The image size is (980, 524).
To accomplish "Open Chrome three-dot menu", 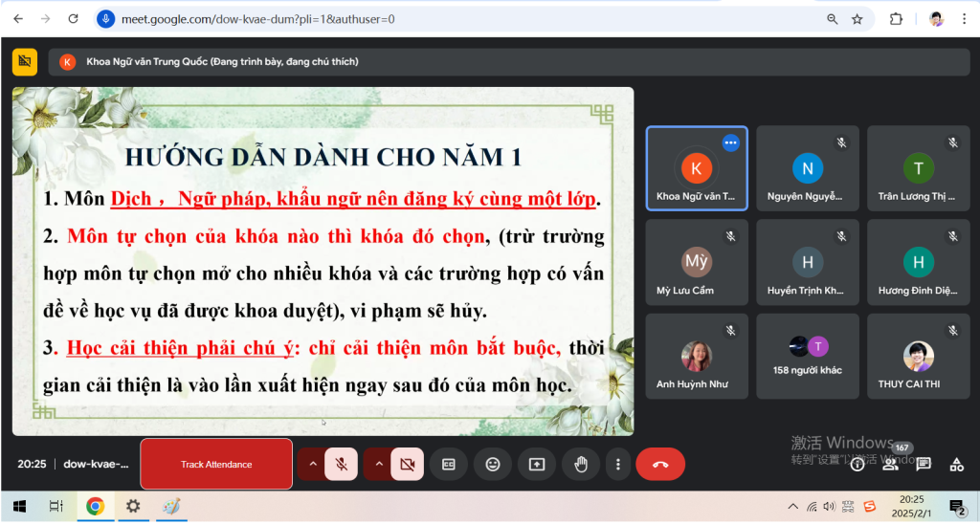I will click(x=965, y=19).
